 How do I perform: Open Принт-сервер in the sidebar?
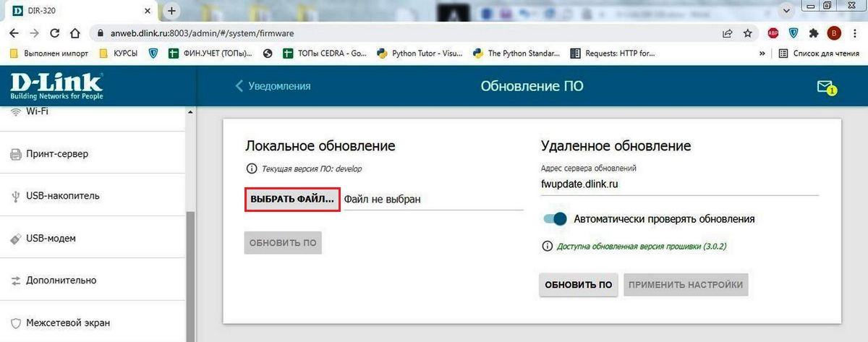93,153
